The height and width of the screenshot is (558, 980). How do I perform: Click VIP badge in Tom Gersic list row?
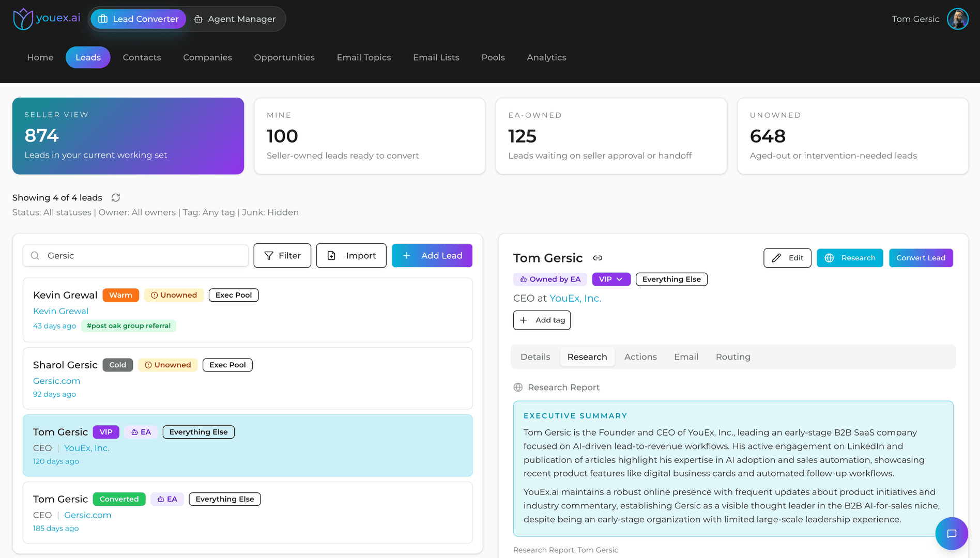(106, 432)
